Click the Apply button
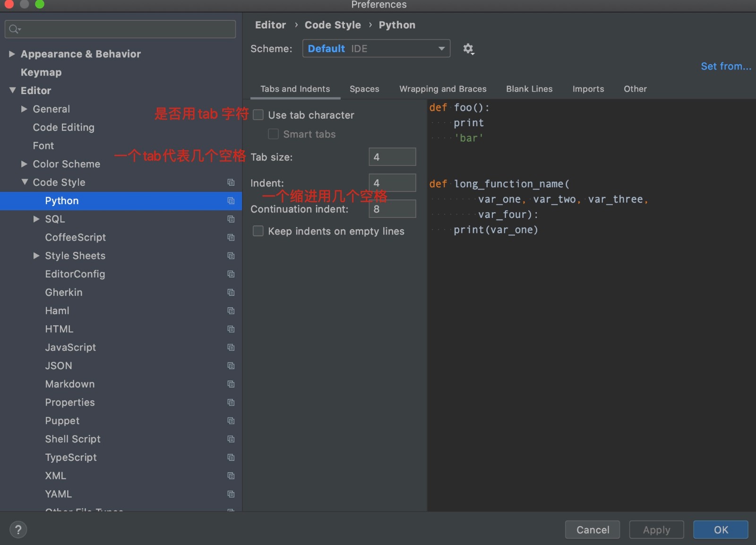This screenshot has height=545, width=756. click(656, 530)
